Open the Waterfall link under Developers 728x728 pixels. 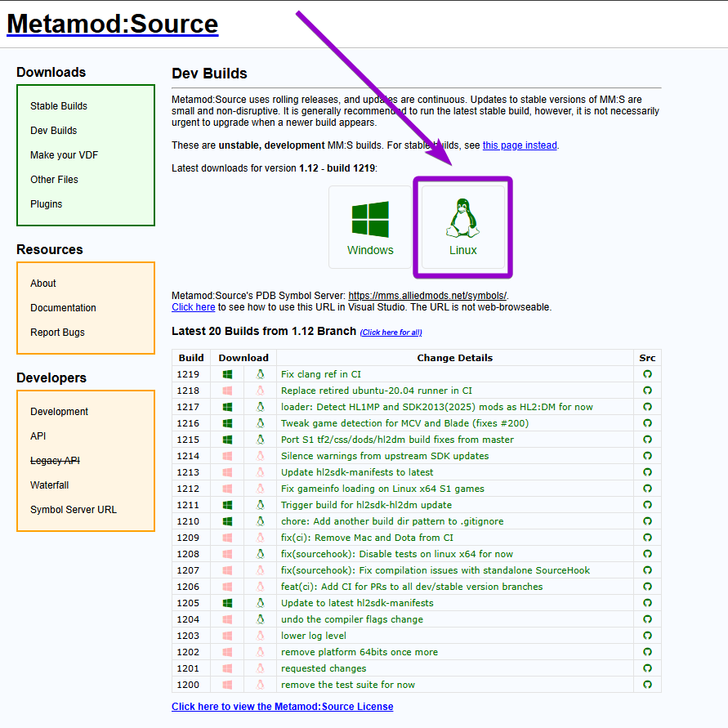pos(49,485)
